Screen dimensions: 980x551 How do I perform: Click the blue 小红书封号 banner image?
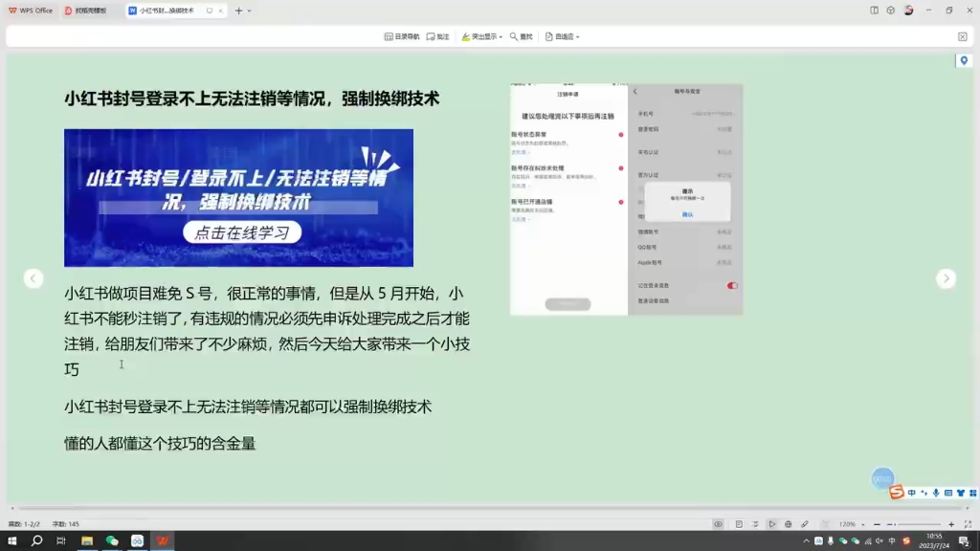pyautogui.click(x=238, y=197)
